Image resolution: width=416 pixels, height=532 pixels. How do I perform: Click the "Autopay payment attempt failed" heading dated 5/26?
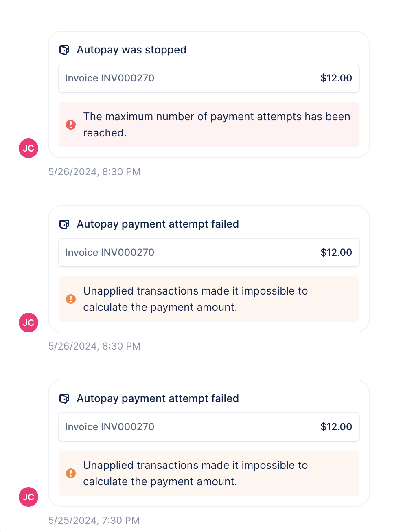[x=158, y=224]
